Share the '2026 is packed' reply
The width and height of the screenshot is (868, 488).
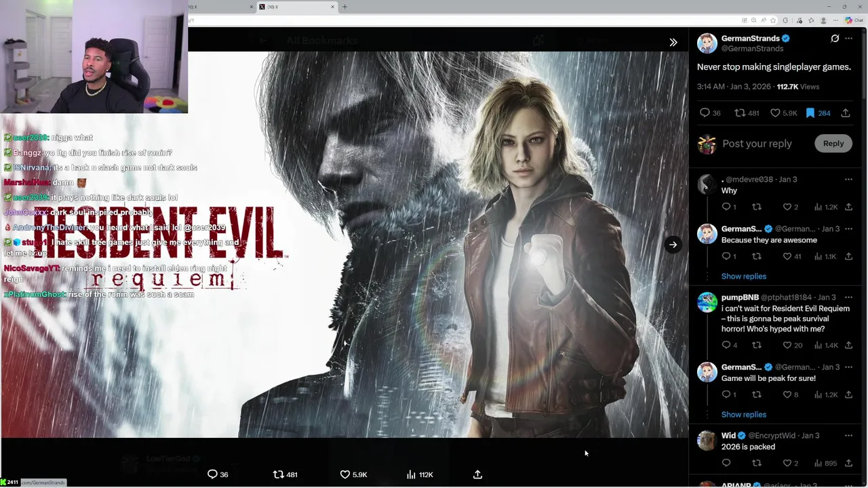coord(849,463)
